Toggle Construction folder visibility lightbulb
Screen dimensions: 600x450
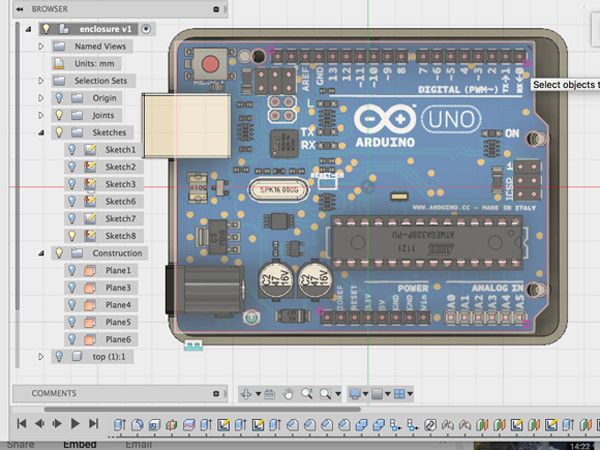pyautogui.click(x=59, y=253)
